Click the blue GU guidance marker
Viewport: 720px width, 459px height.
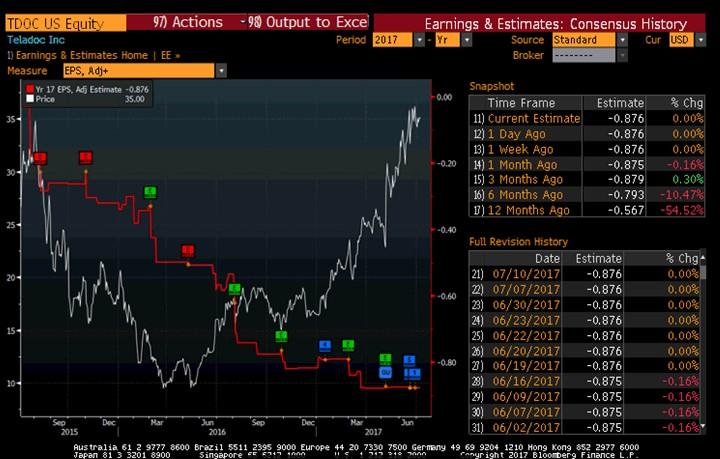coord(385,372)
